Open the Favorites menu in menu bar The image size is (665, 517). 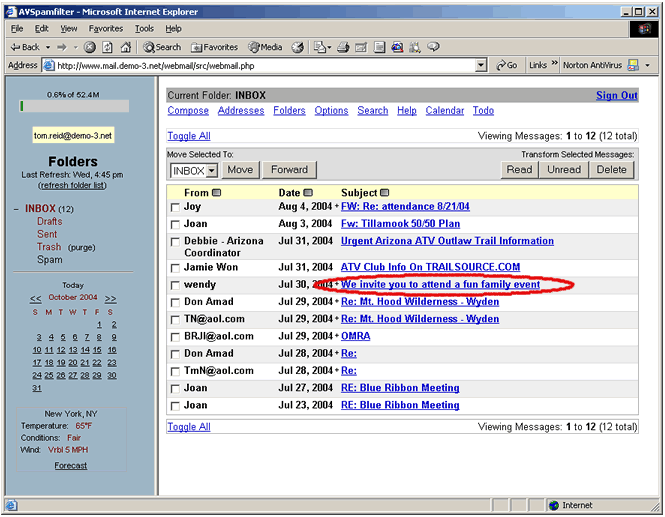coord(105,29)
